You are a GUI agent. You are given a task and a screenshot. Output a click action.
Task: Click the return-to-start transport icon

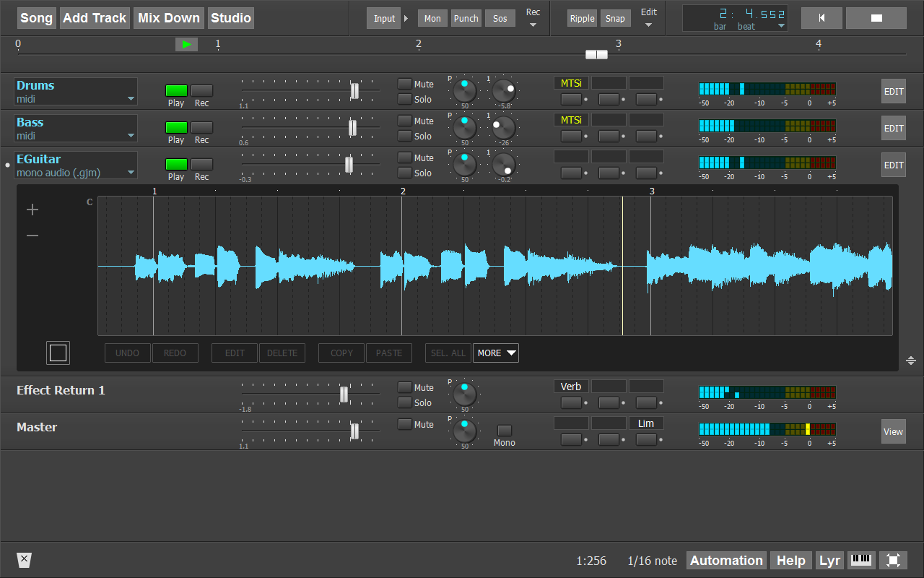(821, 17)
